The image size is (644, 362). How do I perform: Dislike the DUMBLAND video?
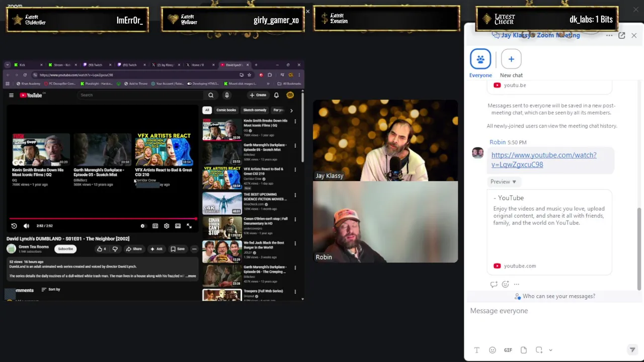[115, 249]
